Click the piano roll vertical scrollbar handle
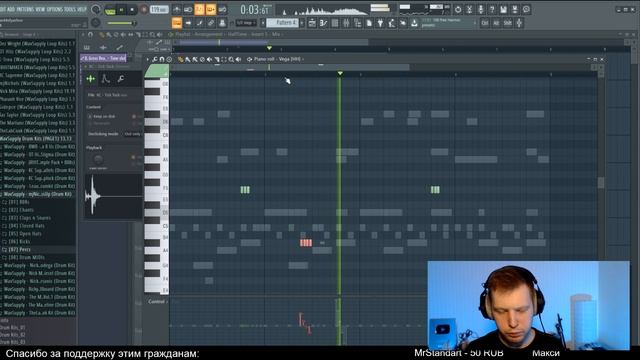640x360 pixels. [x=601, y=182]
